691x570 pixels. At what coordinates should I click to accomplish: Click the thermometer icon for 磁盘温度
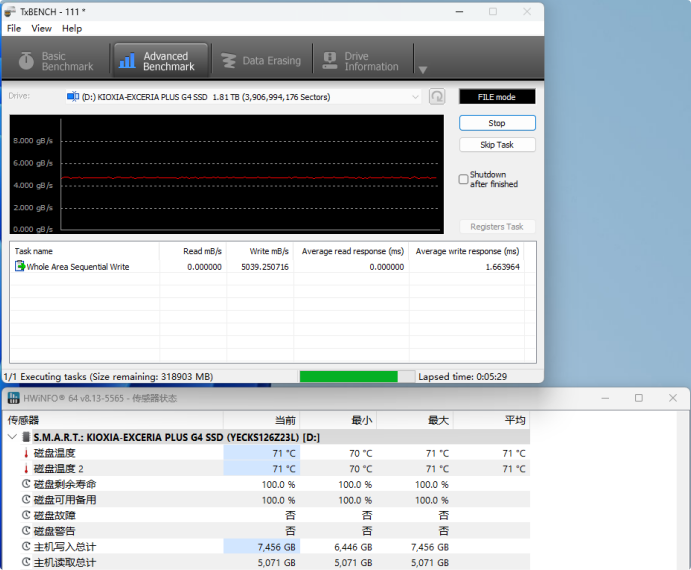[26, 453]
